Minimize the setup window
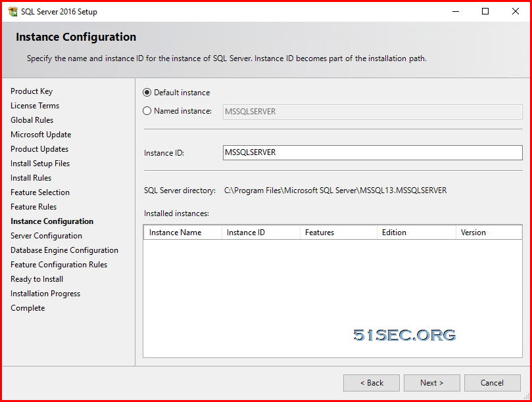Image resolution: width=532 pixels, height=402 pixels. (x=456, y=11)
